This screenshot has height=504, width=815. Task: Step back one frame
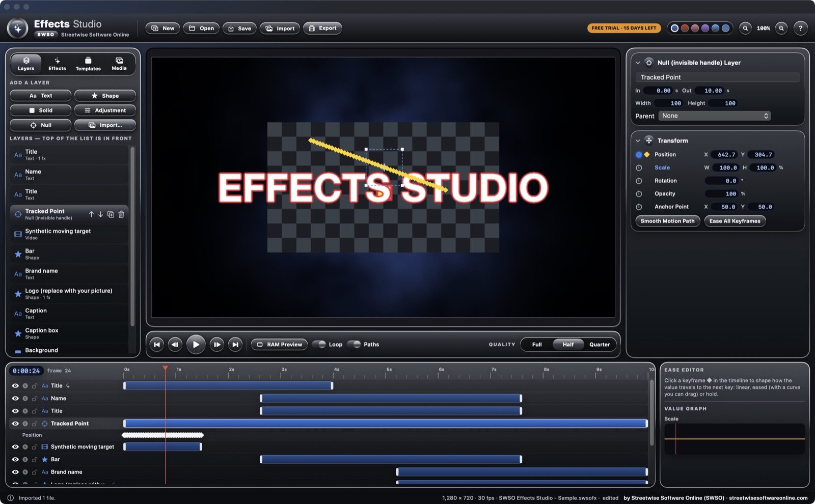175,345
